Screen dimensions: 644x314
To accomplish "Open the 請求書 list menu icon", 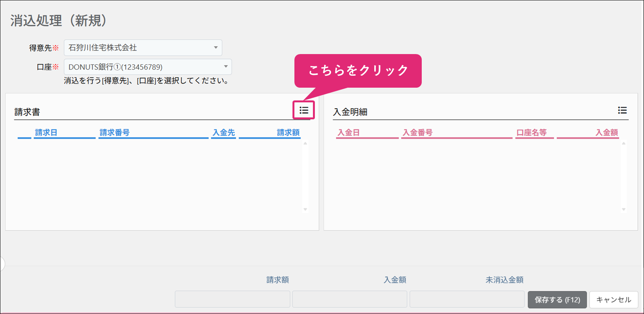I will (x=304, y=110).
